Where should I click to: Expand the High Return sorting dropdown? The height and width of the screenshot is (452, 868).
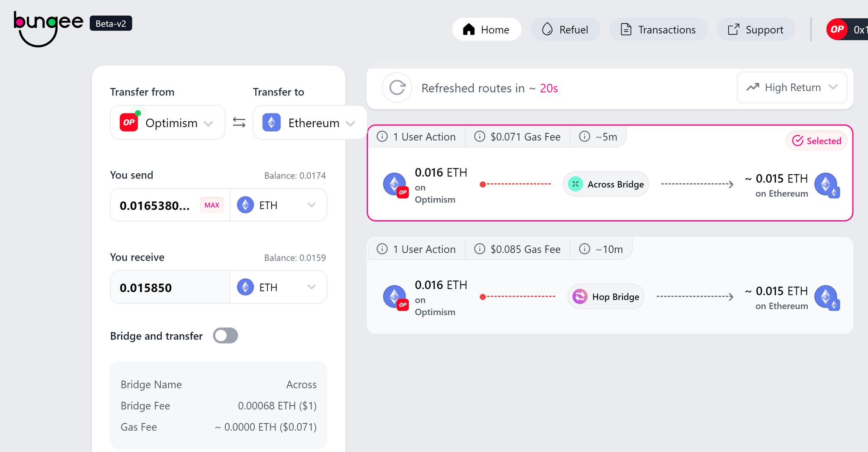pyautogui.click(x=792, y=88)
